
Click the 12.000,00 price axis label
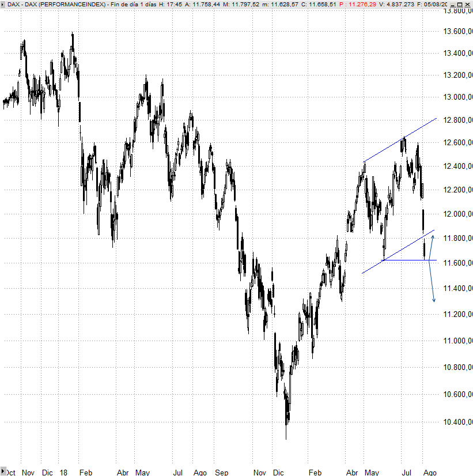(457, 214)
